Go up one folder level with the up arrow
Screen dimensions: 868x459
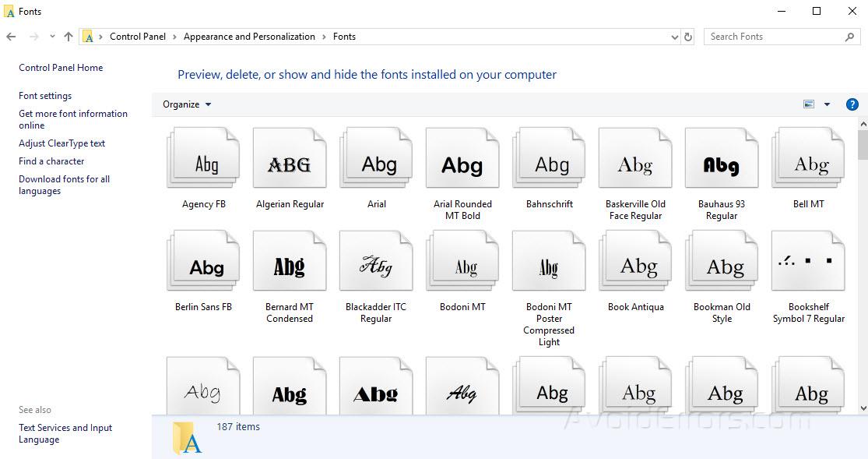(68, 36)
